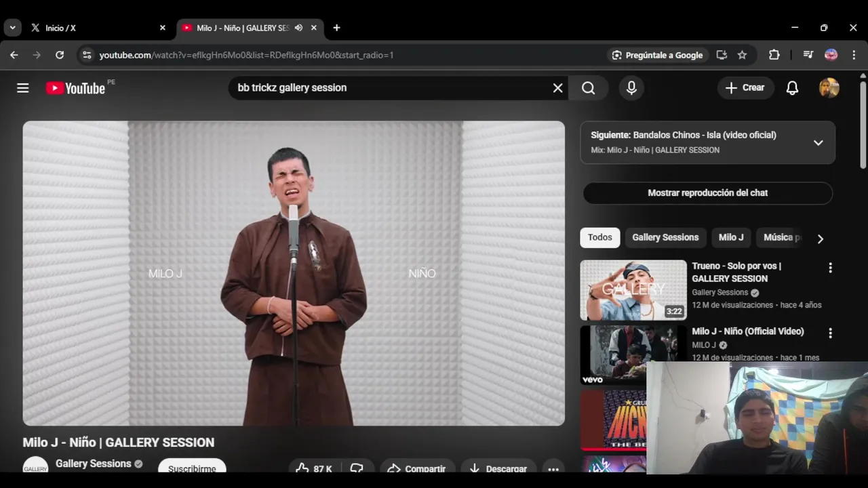Click the browser forward arrow

[x=37, y=55]
